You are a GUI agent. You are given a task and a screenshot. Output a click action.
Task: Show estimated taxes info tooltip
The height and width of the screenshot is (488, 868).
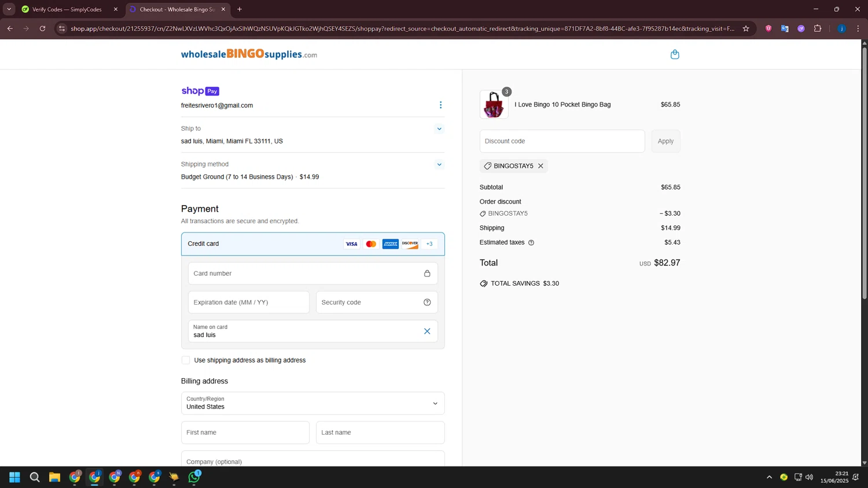click(x=531, y=243)
